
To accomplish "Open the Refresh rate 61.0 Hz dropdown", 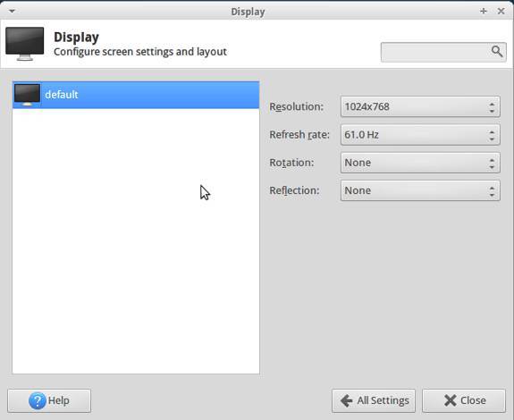I will click(420, 135).
